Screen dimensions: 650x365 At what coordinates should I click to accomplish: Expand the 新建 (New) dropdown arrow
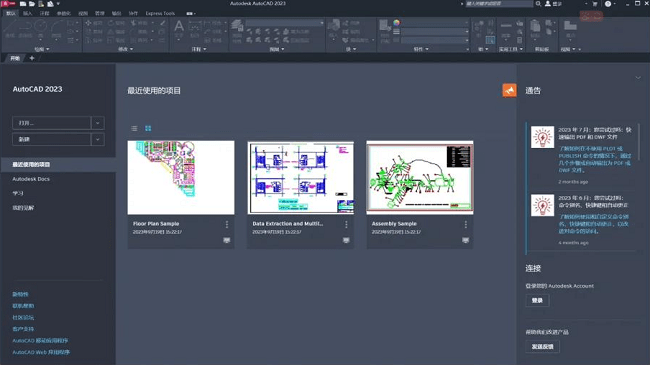[98, 139]
